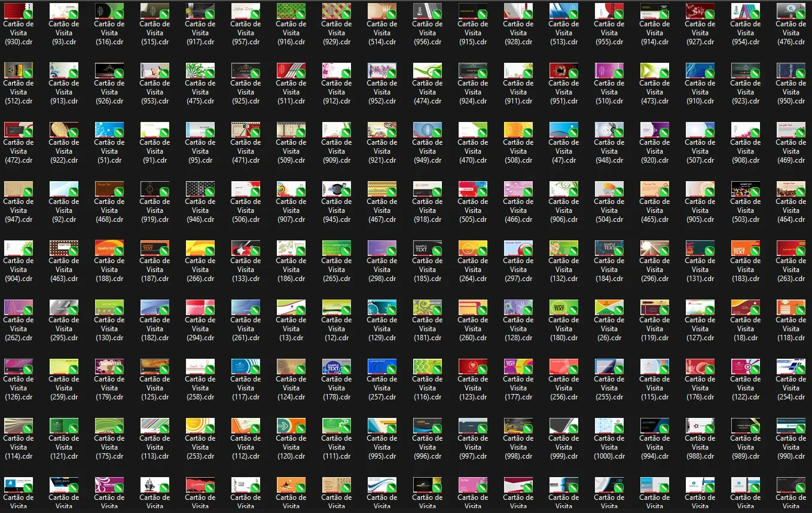This screenshot has width=812, height=513.
Task: Select the Cartão de Visita (505).cdr thumbnail
Action: pyautogui.click(x=473, y=188)
